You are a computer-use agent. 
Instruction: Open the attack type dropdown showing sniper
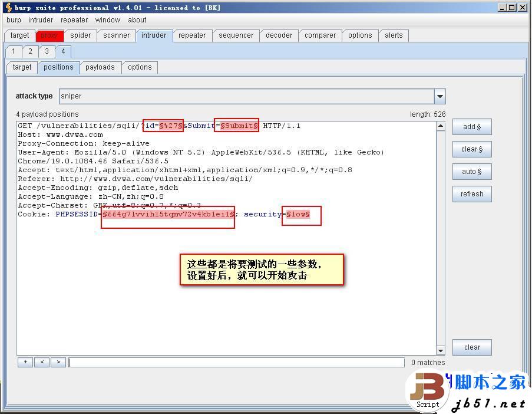[x=440, y=96]
